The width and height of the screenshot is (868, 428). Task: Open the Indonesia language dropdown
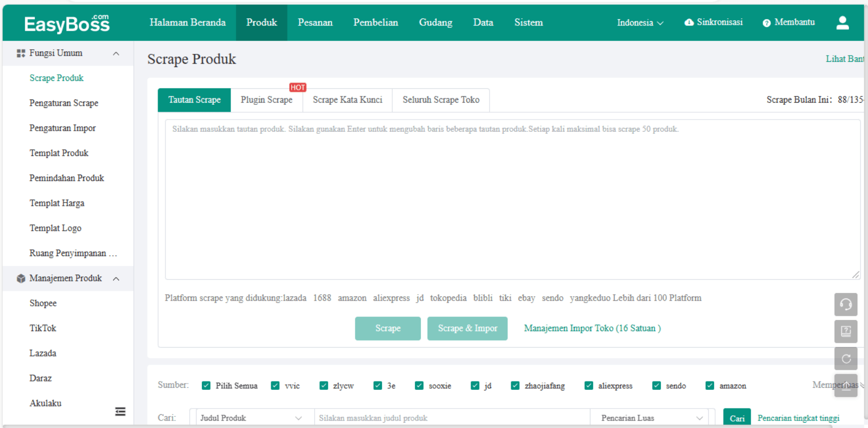point(640,23)
